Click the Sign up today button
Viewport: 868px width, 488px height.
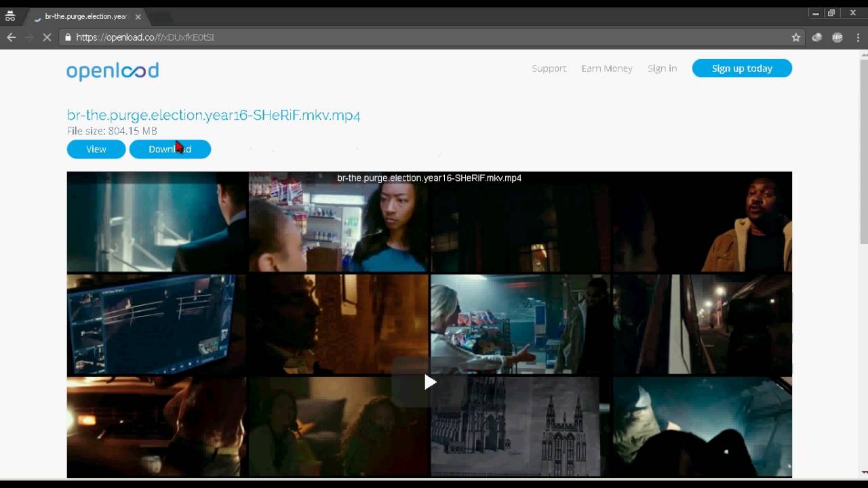[x=742, y=68]
